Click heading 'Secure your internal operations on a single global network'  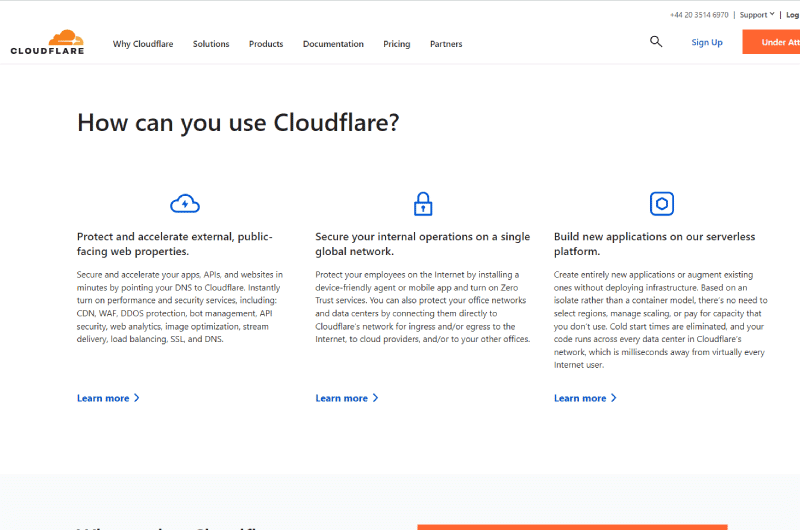[422, 244]
